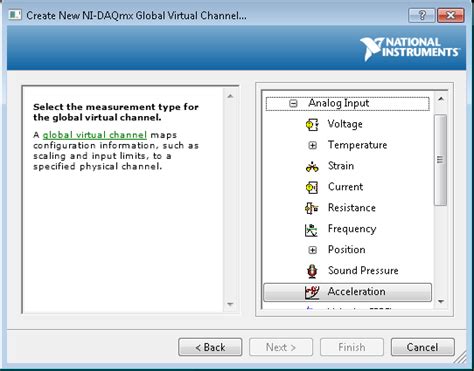Click the Finish button
The width and height of the screenshot is (474, 371).
[352, 347]
